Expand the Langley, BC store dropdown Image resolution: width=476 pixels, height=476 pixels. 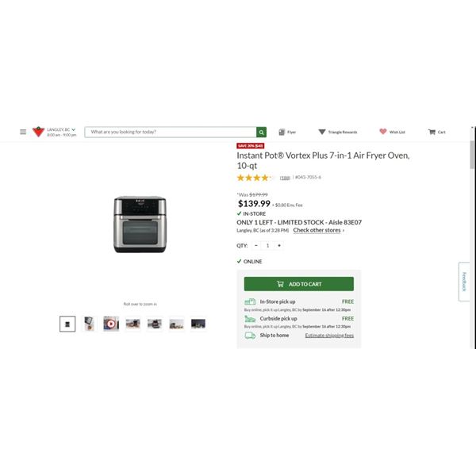click(74, 129)
